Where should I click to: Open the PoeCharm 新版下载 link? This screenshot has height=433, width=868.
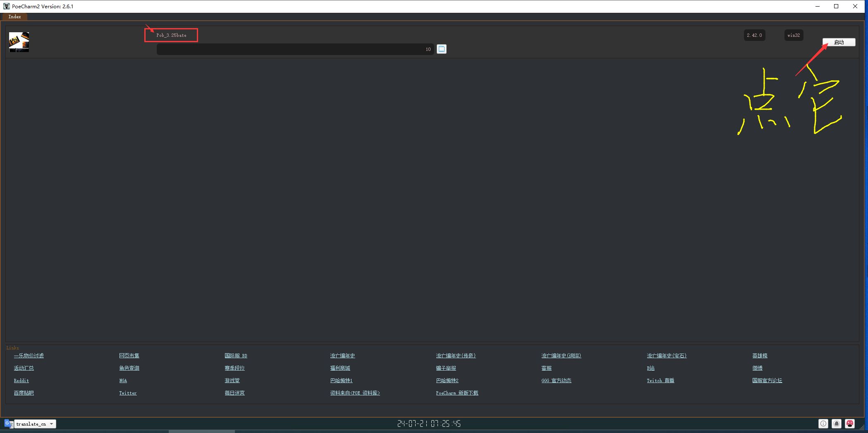coord(457,393)
